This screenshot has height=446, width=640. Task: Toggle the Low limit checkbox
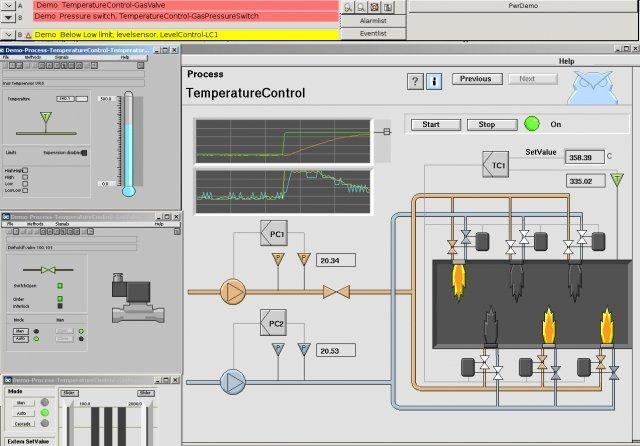point(25,184)
